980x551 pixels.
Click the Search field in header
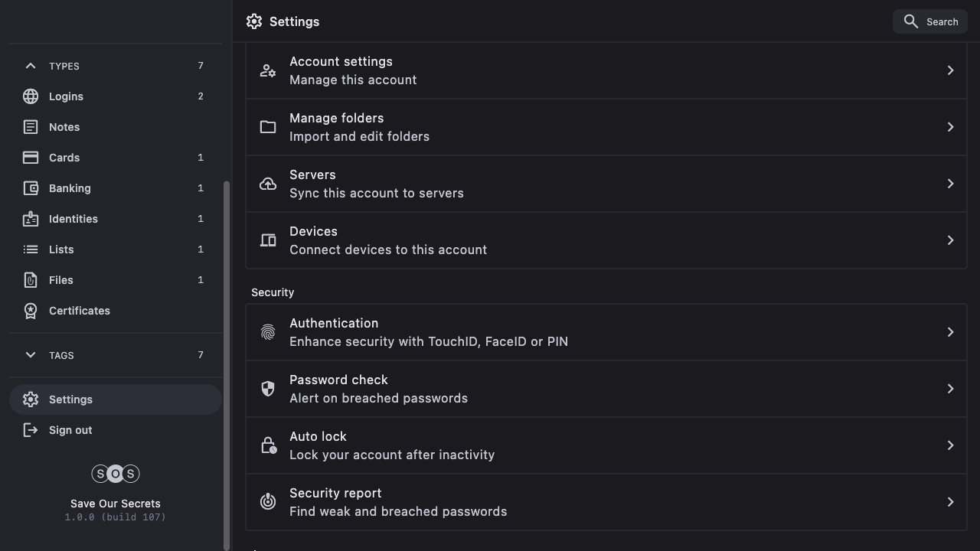point(930,21)
